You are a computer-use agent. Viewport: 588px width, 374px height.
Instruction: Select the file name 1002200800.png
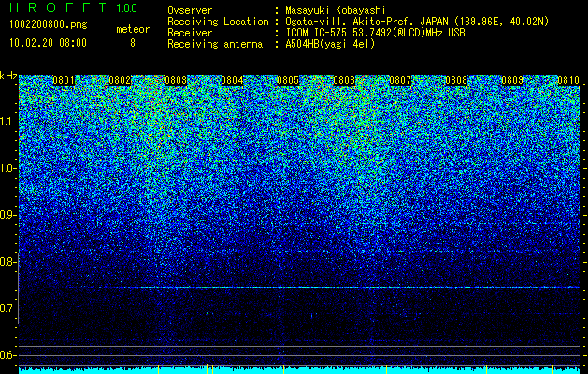[x=49, y=25]
